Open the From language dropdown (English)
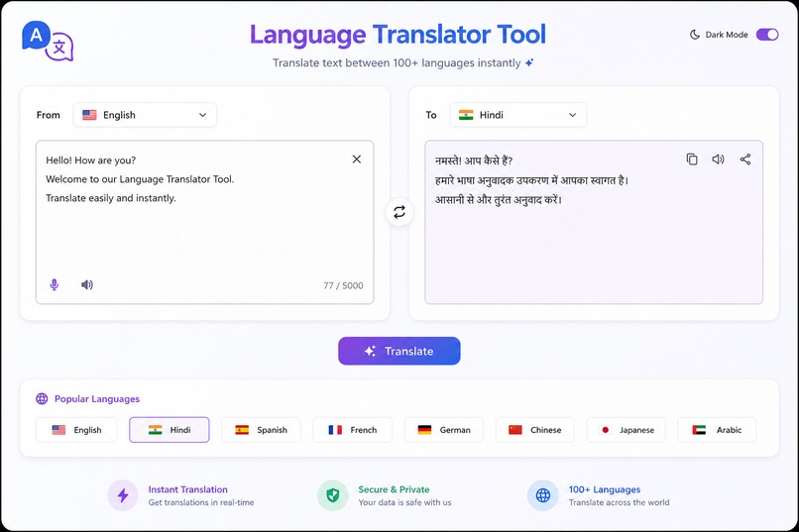 tap(145, 115)
